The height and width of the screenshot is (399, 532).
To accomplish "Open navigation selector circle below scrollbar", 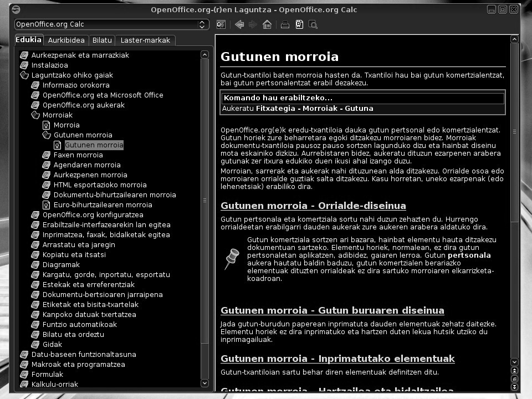I will click(x=514, y=378).
